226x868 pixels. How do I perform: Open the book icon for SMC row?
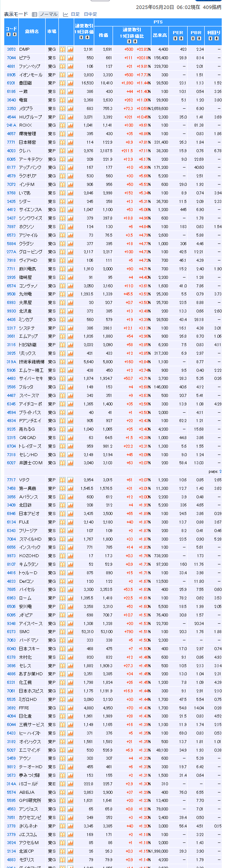click(62, 632)
